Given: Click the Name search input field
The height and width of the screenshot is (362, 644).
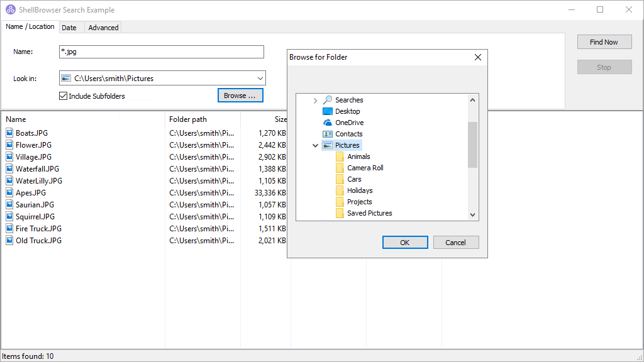Looking at the screenshot, I should [161, 52].
